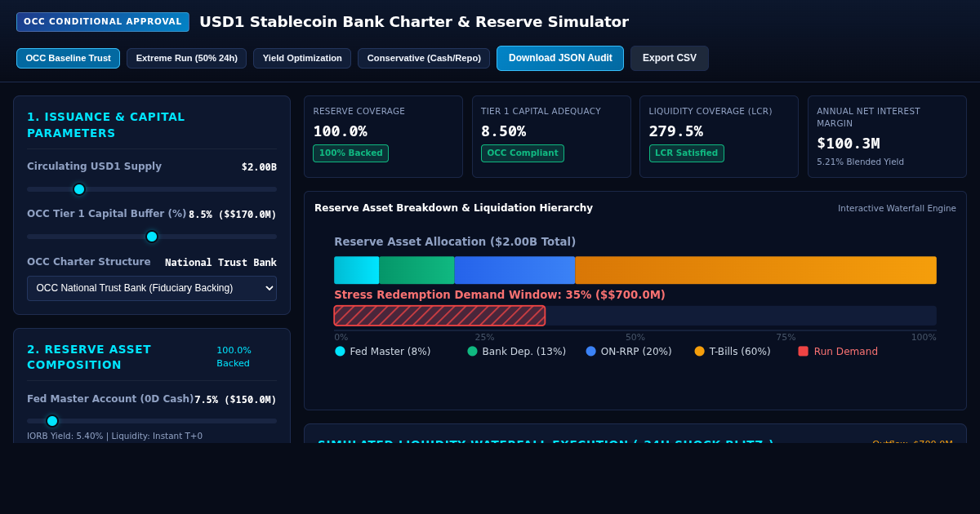Click the Reserve Asset Allocation heading
Image resolution: width=980 pixels, height=514 pixels.
455,241
